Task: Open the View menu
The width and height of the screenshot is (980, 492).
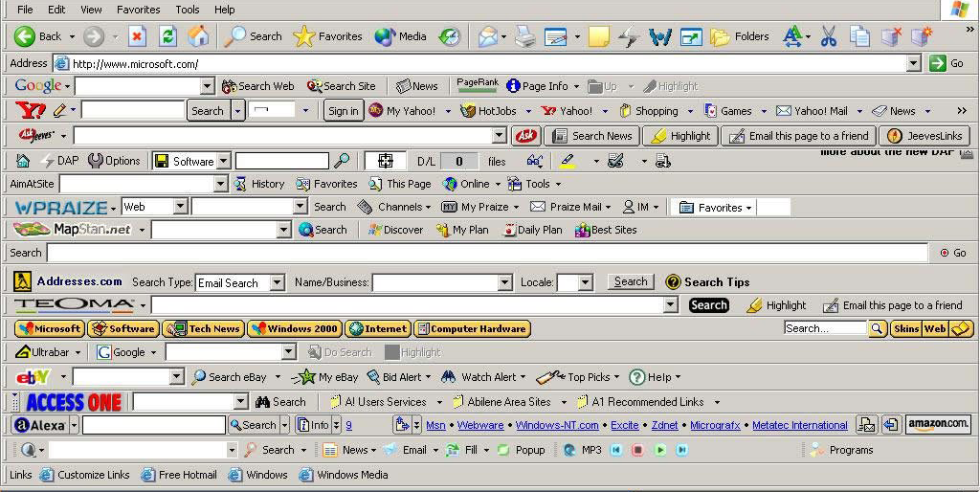Action: pos(91,10)
